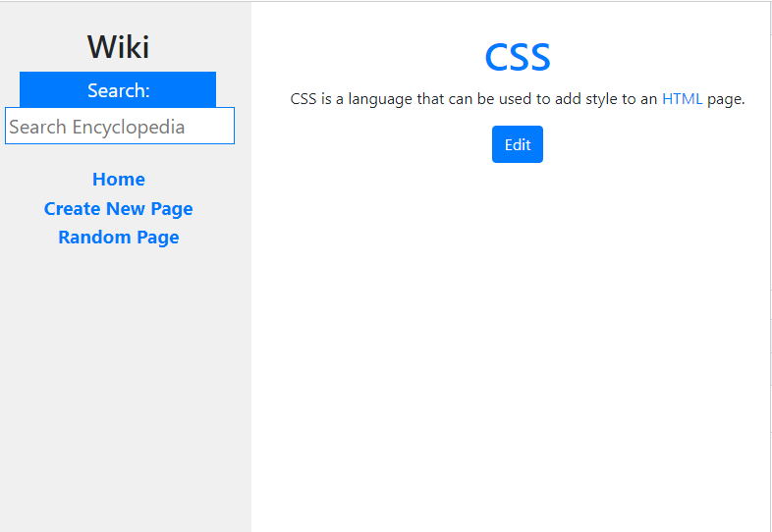Click the word "language" in the description
The height and width of the screenshot is (532, 772).
[382, 99]
